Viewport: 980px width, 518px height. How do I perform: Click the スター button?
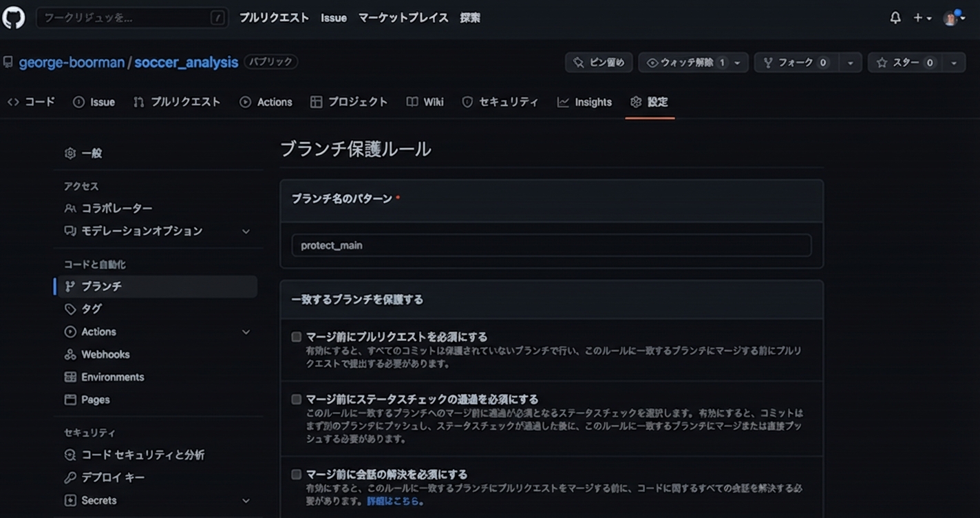click(x=906, y=63)
